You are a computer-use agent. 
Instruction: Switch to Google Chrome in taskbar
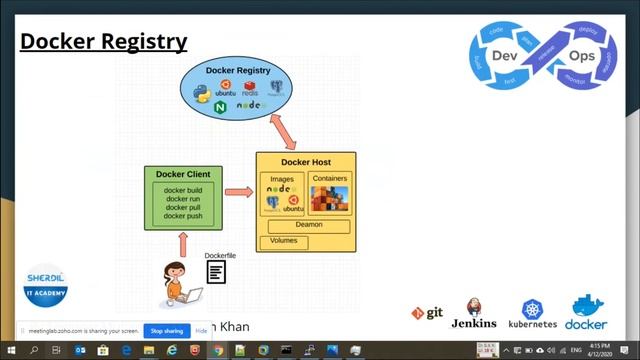[218, 350]
